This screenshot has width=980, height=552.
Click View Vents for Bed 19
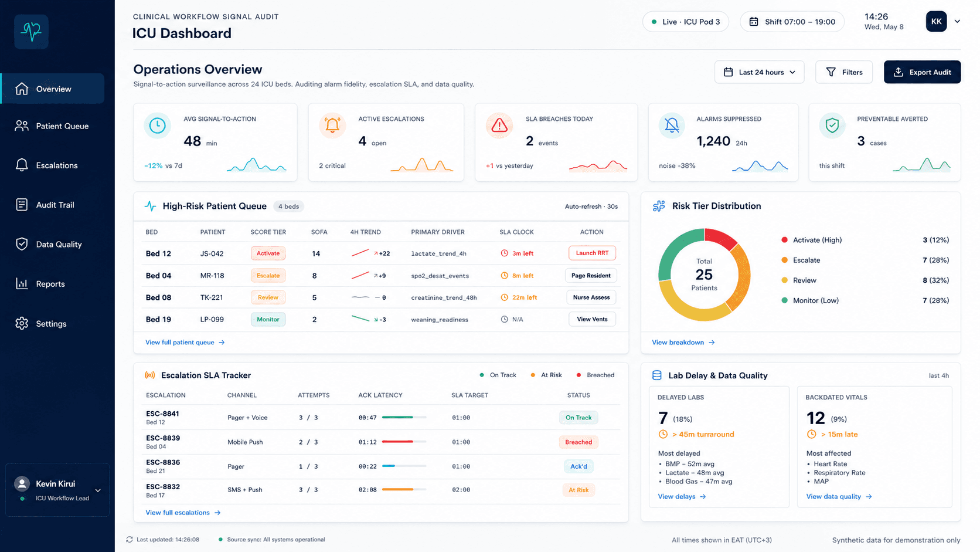[x=592, y=319]
